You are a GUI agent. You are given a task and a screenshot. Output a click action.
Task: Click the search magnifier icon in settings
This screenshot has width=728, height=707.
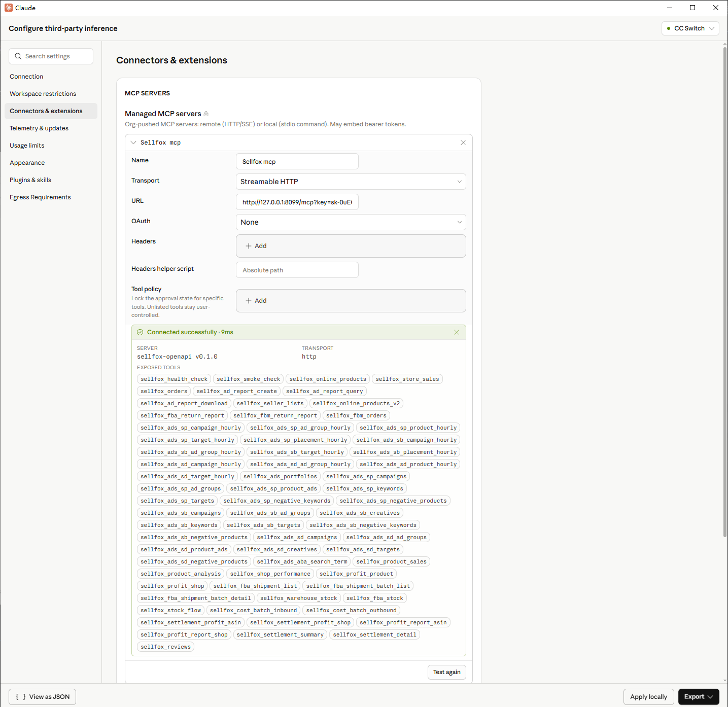[x=18, y=56]
